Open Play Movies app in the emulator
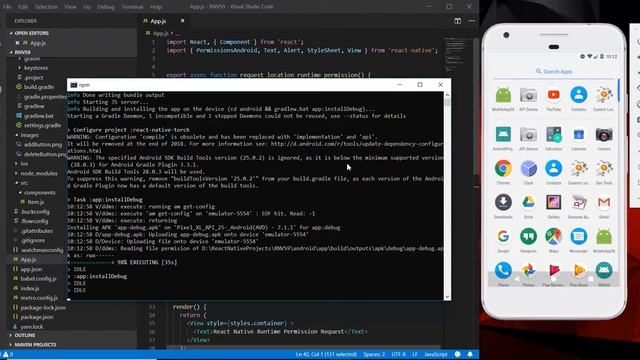 553,270
